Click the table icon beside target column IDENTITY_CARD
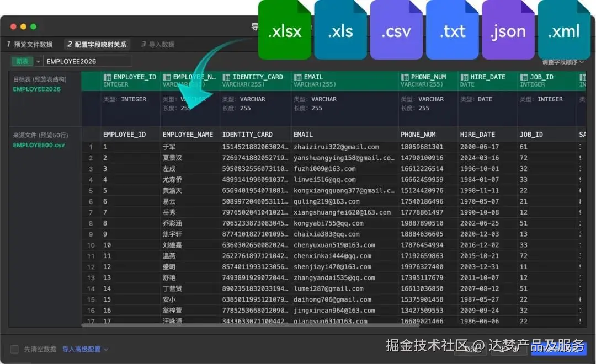 click(226, 77)
